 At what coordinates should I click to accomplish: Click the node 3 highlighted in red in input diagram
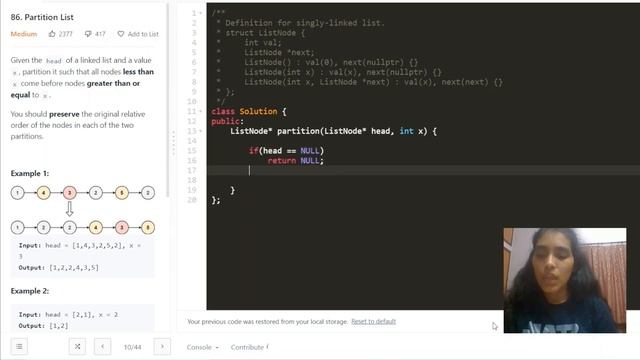[69, 193]
